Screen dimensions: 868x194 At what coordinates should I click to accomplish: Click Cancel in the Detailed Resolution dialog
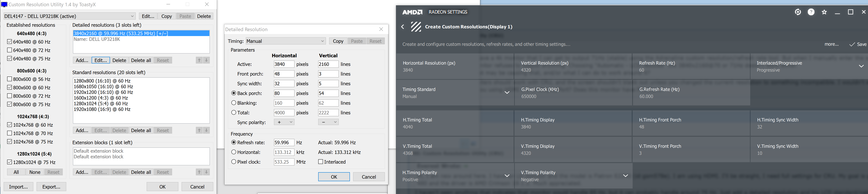[369, 177]
